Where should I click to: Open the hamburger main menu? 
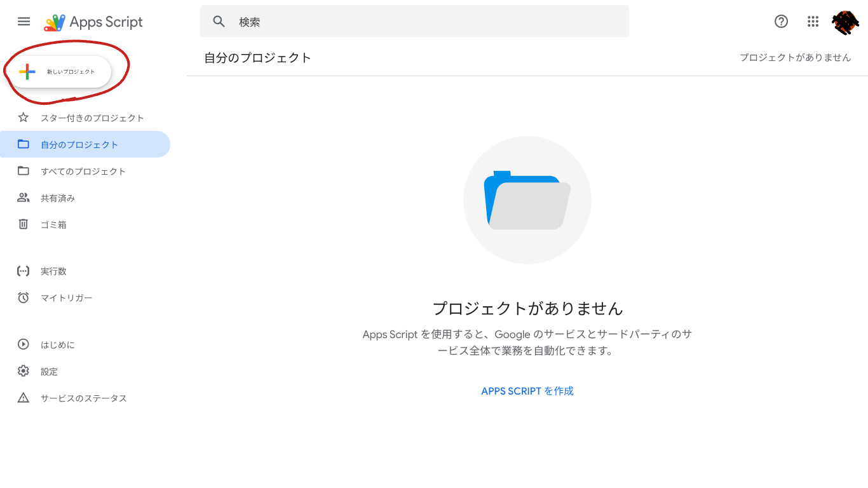[24, 22]
